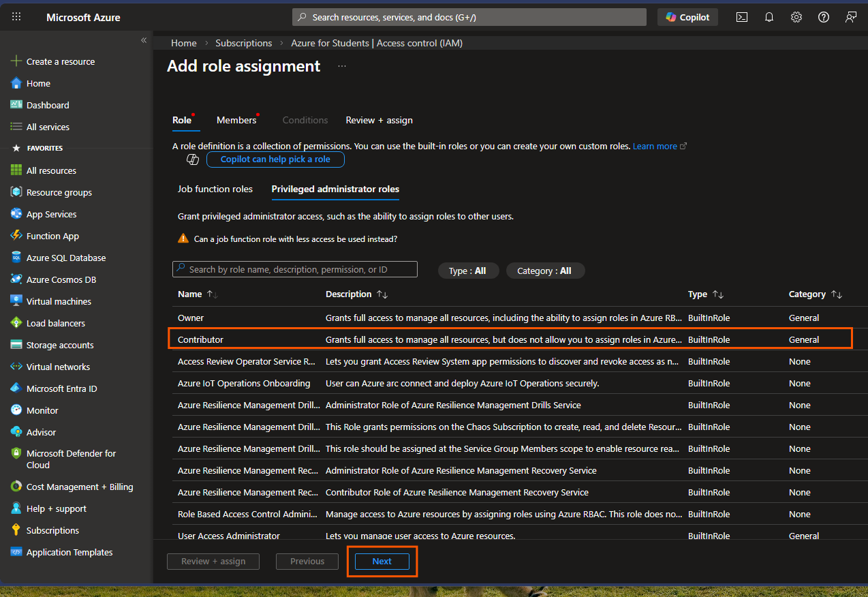
Task: Click the Cost Management + Billing icon
Action: [x=16, y=487]
